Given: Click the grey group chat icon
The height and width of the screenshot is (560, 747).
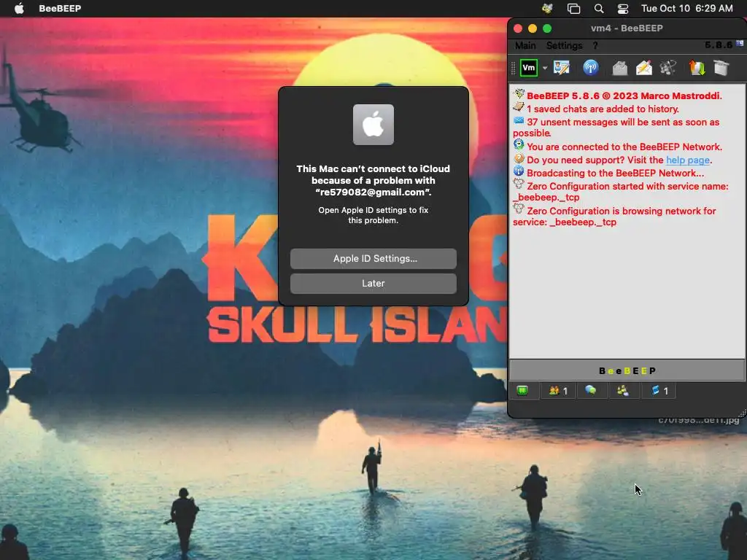Looking at the screenshot, I should (668, 68).
